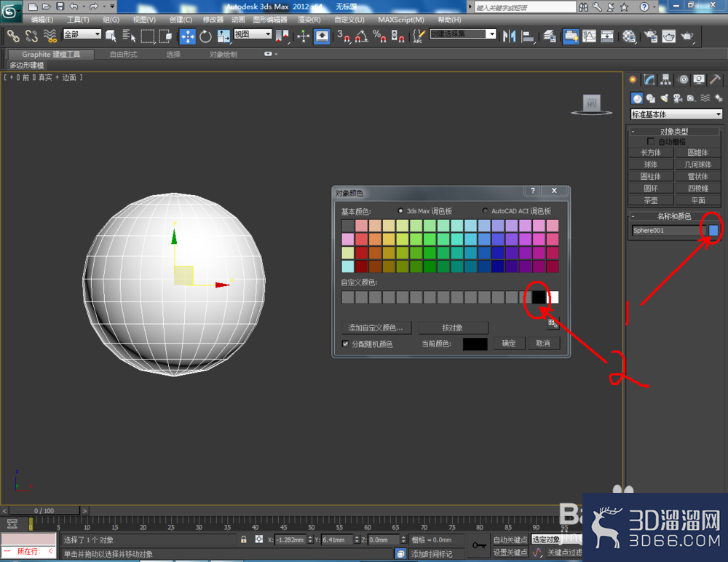This screenshot has width=728, height=562.
Task: Open the Material Editor icon
Action: coord(629,36)
